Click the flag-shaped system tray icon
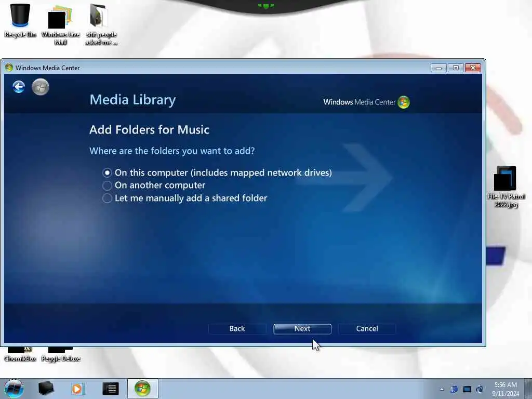Screen dimensions: 532x399 click(454, 389)
